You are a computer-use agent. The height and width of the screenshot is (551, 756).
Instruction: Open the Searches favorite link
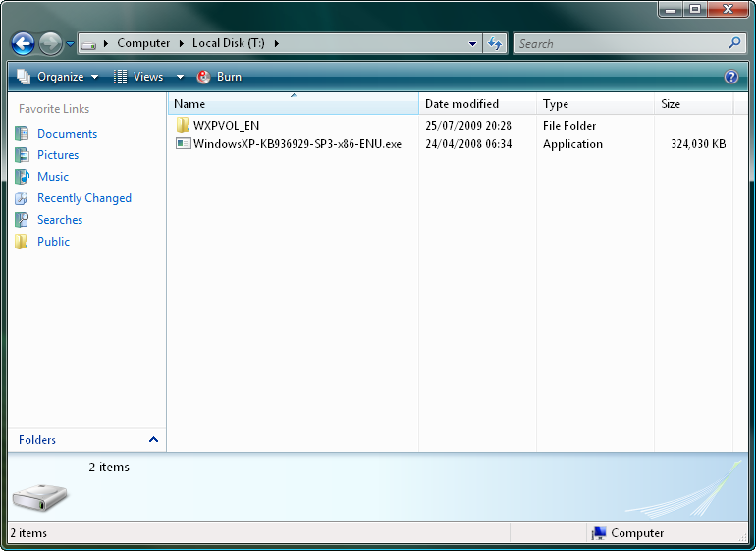(60, 220)
